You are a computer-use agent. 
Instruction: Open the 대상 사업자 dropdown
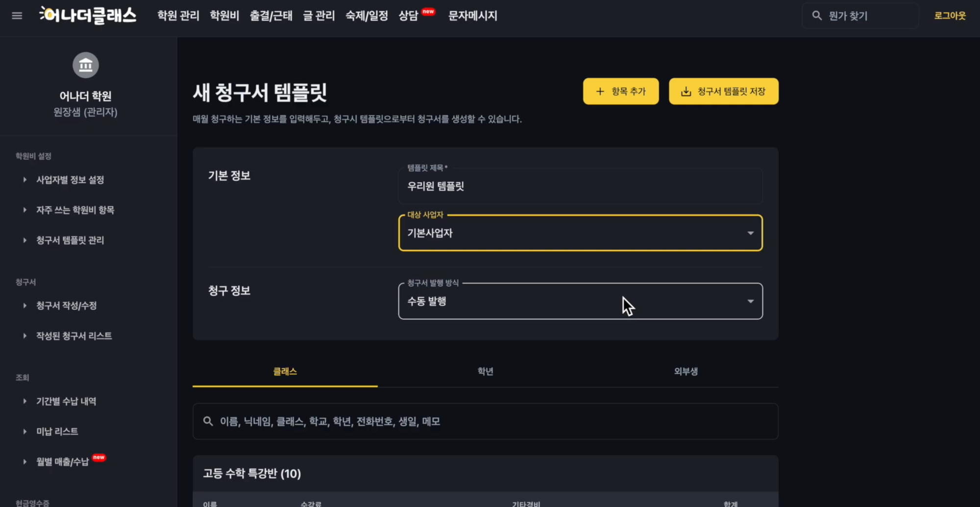(x=581, y=233)
